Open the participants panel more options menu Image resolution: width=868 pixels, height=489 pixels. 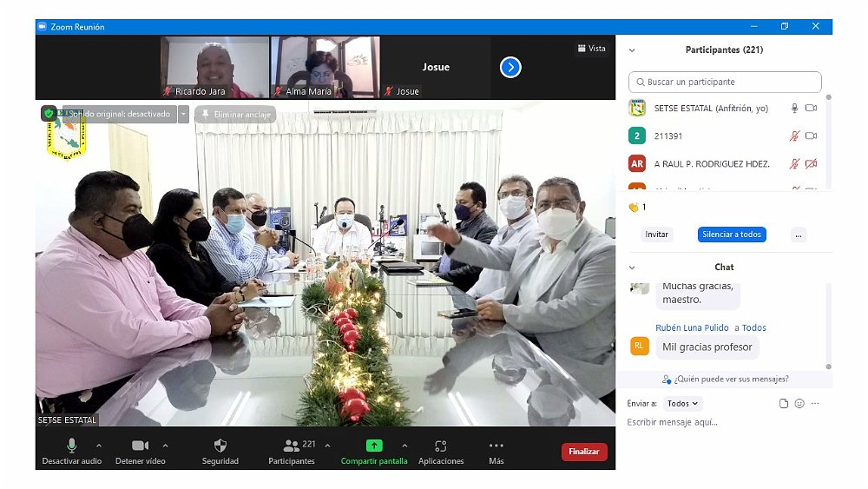coord(799,235)
